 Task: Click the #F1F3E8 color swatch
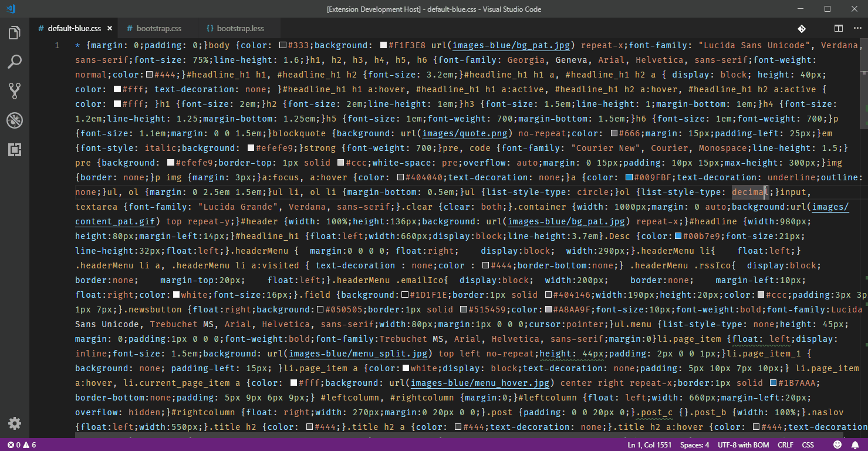(384, 45)
